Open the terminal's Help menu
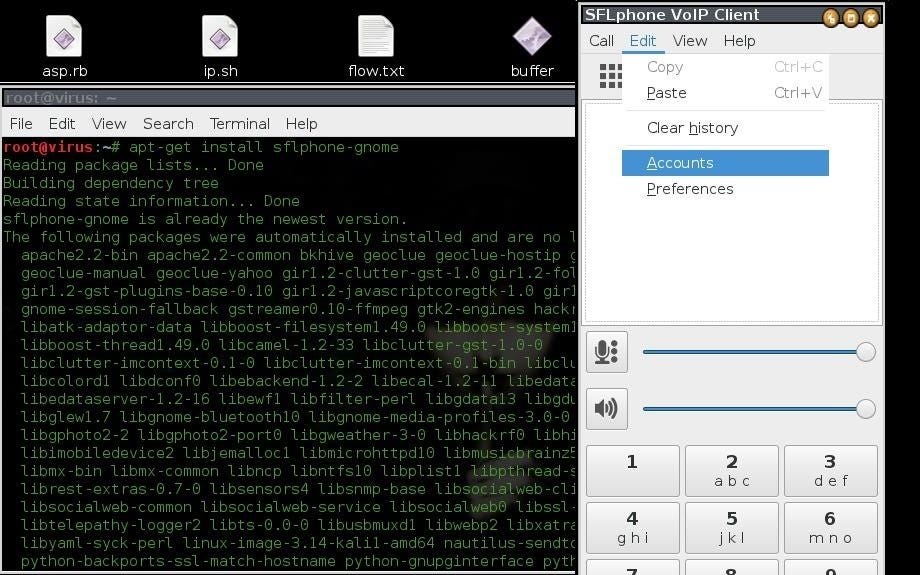The width and height of the screenshot is (920, 575). tap(302, 124)
